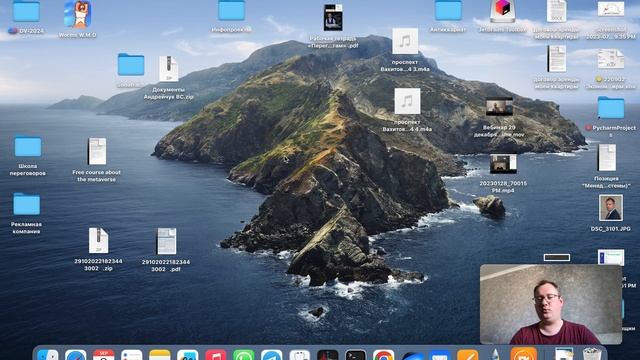640x360 pixels.
Task: Select the 29102022182344 3002 .zip file
Action: [98, 240]
